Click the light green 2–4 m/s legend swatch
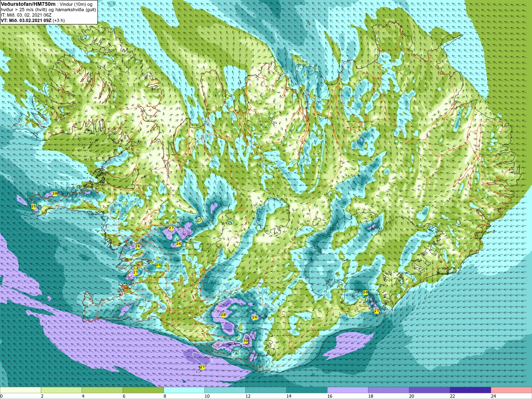The image size is (532, 399). pyautogui.click(x=62, y=390)
